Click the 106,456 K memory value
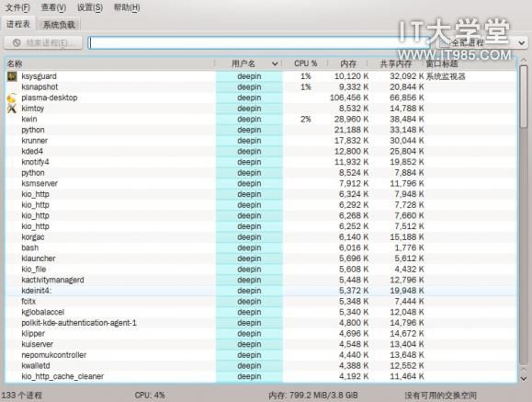532x402 pixels. pyautogui.click(x=349, y=98)
